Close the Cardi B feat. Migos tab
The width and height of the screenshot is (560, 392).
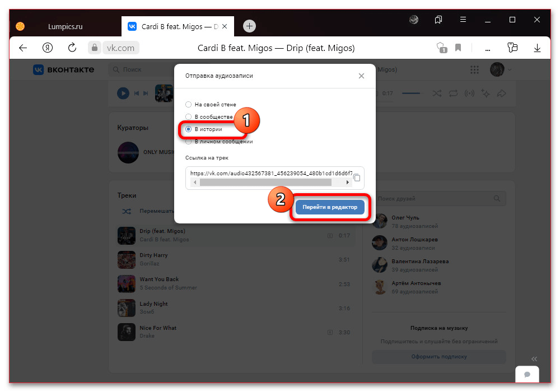tap(225, 26)
